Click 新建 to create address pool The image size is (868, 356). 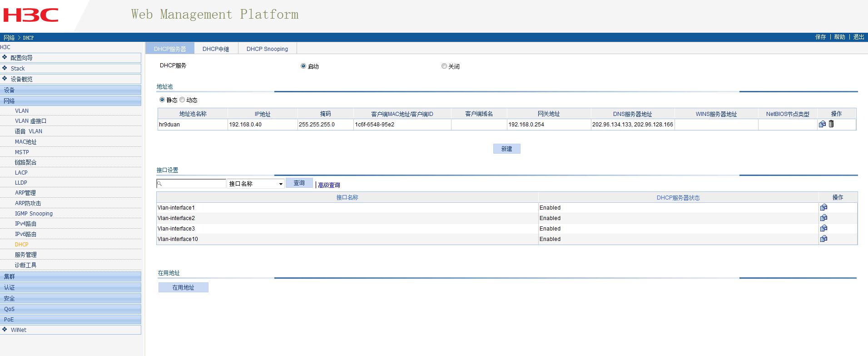pos(506,149)
